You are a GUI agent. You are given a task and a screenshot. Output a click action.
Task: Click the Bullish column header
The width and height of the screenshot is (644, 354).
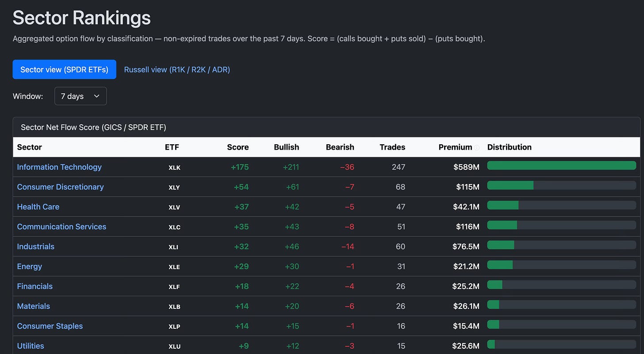click(287, 147)
